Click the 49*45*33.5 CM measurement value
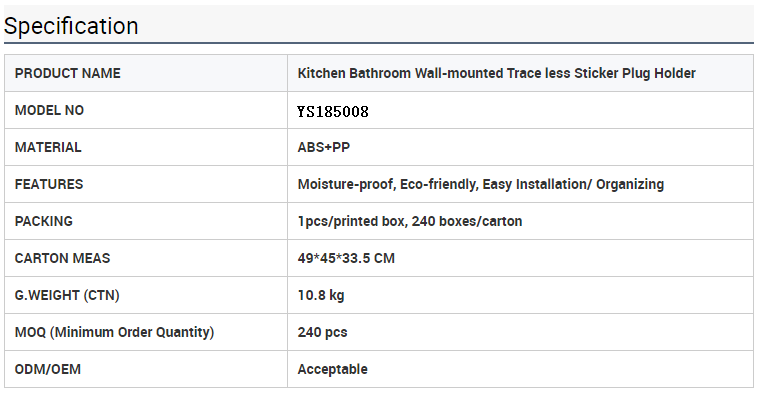This screenshot has width=759, height=394. click(346, 258)
